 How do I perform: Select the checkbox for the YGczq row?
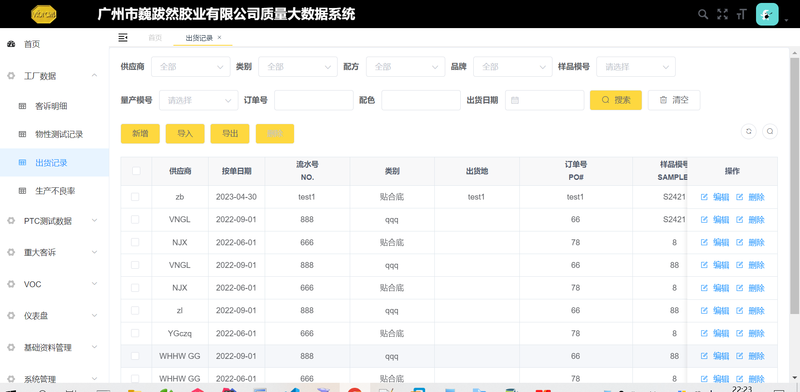(135, 333)
